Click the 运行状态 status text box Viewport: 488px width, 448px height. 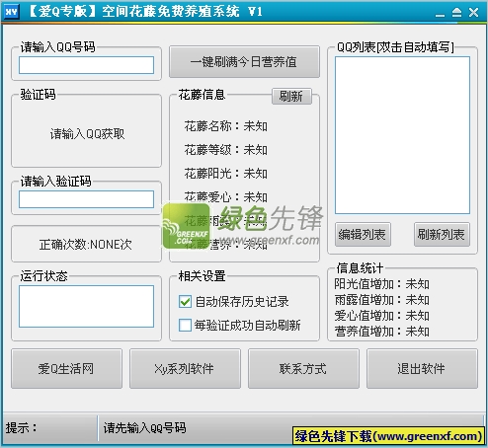pos(86,306)
